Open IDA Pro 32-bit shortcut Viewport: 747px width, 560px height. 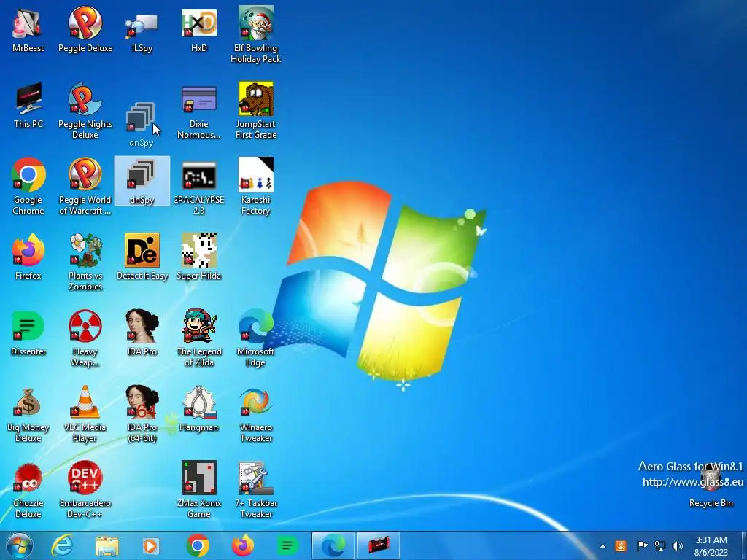point(142,332)
